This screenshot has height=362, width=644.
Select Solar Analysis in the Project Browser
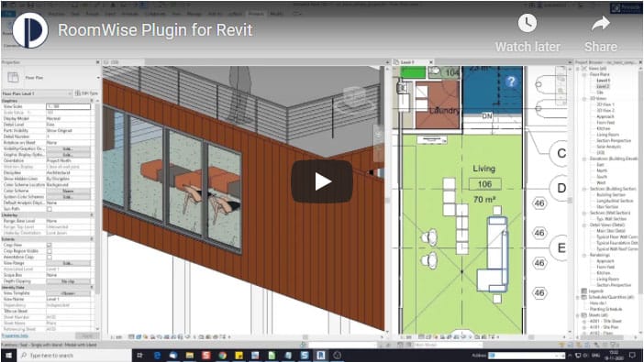pyautogui.click(x=608, y=147)
